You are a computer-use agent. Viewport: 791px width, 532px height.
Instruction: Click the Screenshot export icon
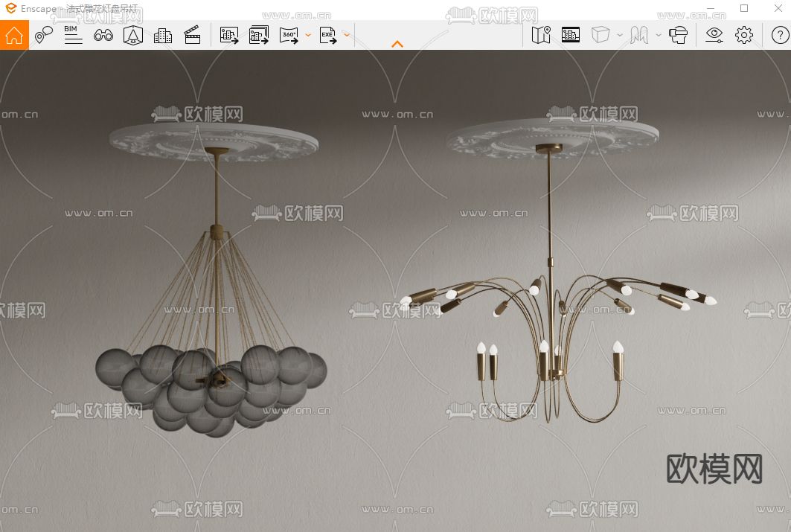(229, 35)
